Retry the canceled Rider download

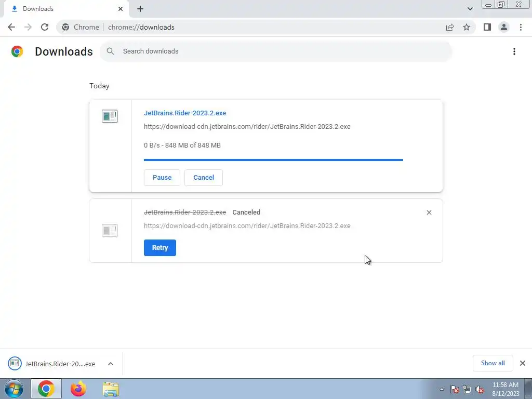[x=160, y=248]
